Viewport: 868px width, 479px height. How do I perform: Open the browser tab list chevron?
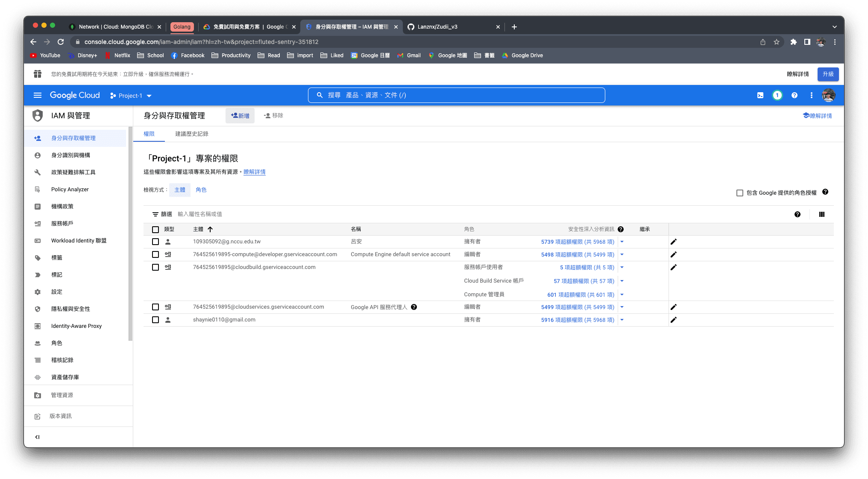coord(834,27)
